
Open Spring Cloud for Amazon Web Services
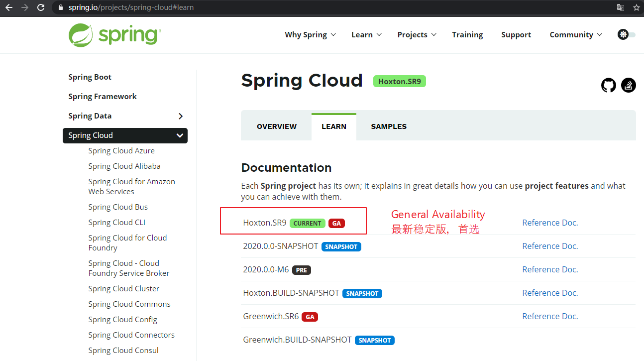pyautogui.click(x=132, y=187)
